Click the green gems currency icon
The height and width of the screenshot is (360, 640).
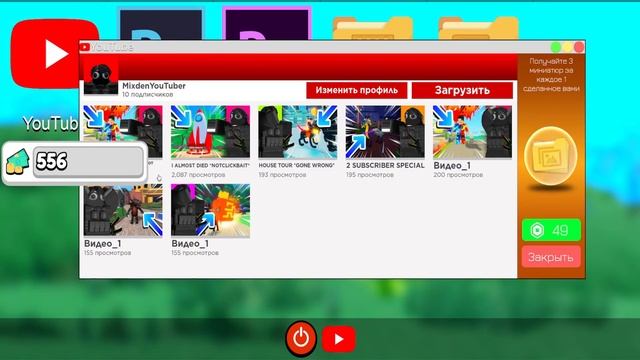(18, 162)
